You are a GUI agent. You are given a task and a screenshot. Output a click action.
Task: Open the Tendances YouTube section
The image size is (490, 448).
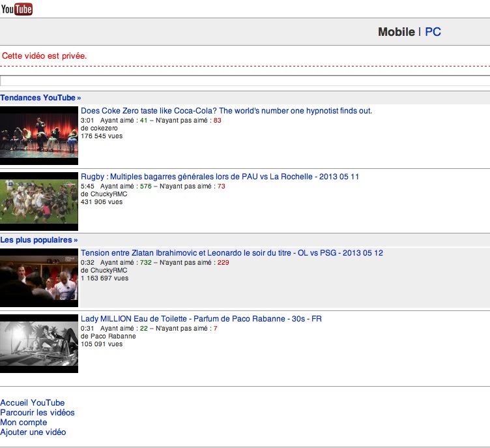tap(40, 98)
